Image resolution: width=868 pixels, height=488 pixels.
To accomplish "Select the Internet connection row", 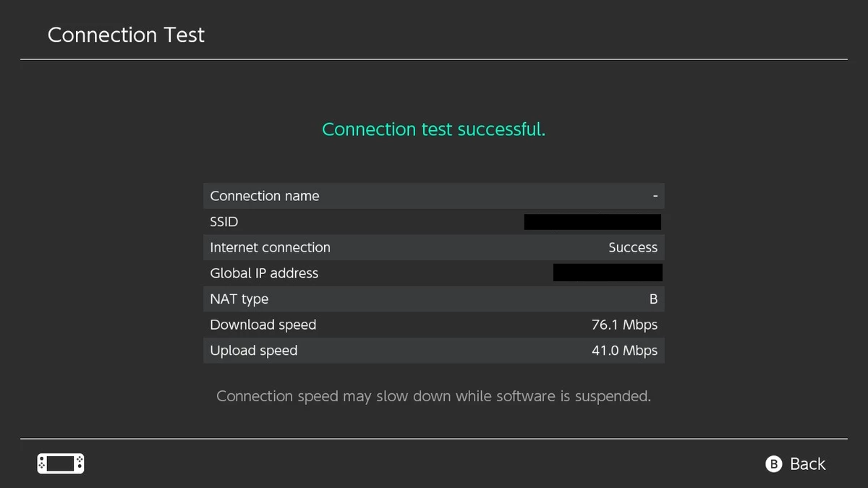I will pos(434,247).
